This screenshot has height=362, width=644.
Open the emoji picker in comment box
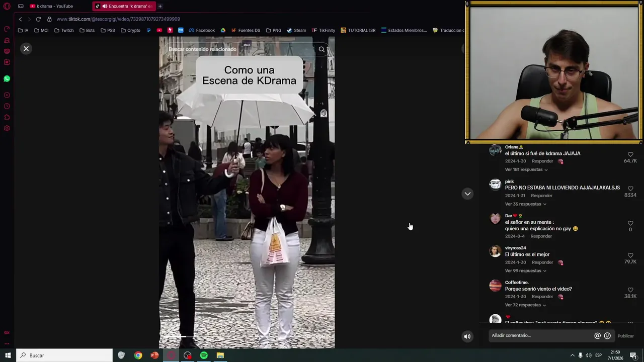point(607,336)
